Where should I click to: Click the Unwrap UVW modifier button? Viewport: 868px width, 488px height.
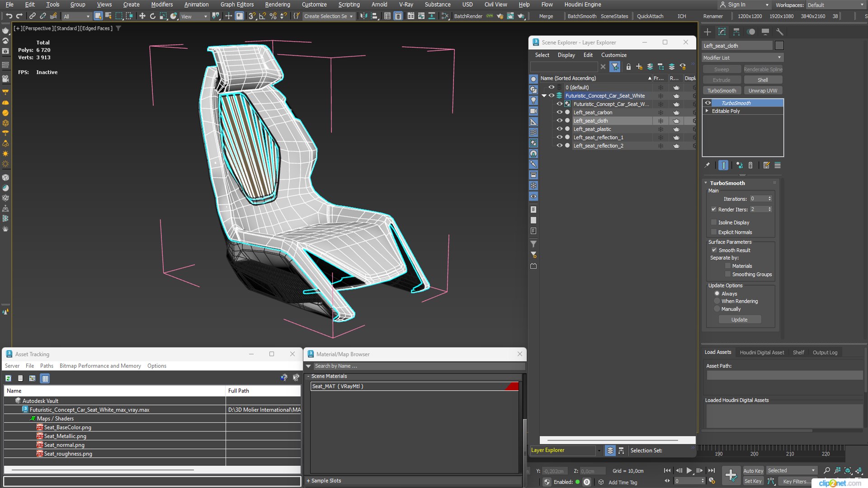click(x=763, y=91)
